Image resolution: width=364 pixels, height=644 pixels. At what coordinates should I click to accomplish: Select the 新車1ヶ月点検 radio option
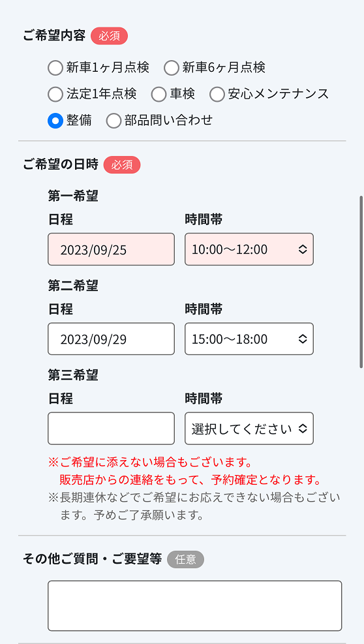coord(55,68)
